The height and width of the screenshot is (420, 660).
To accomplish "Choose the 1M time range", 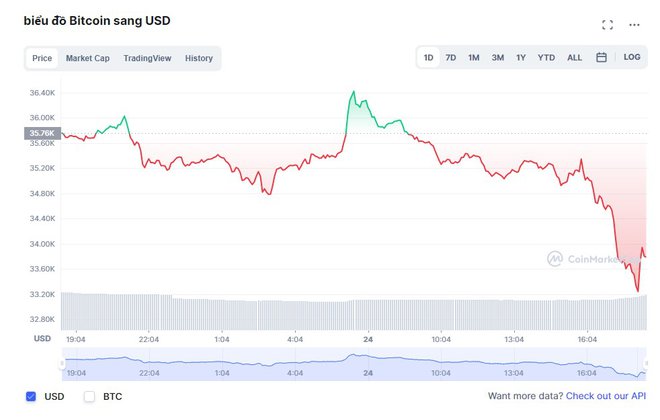I will (473, 58).
